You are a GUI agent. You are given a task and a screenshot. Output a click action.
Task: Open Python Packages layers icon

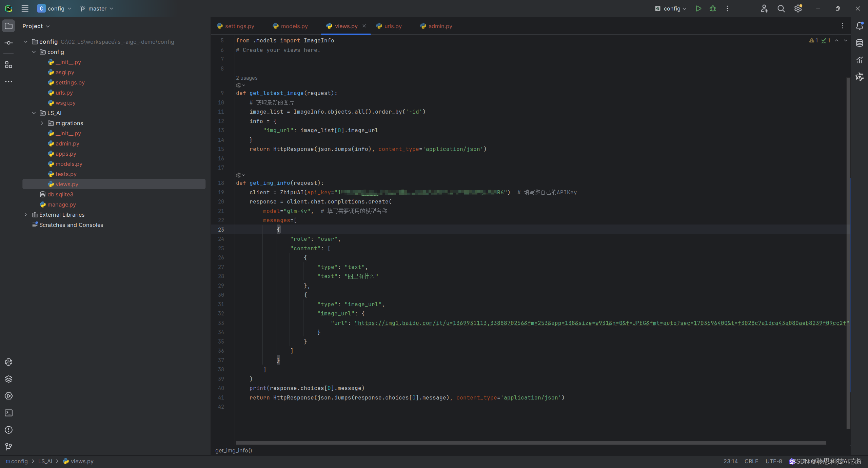(8, 379)
